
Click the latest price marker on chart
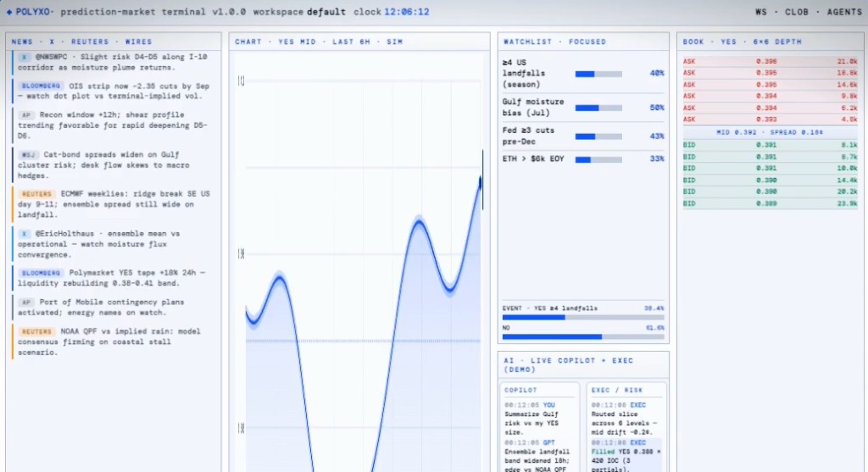(x=480, y=181)
